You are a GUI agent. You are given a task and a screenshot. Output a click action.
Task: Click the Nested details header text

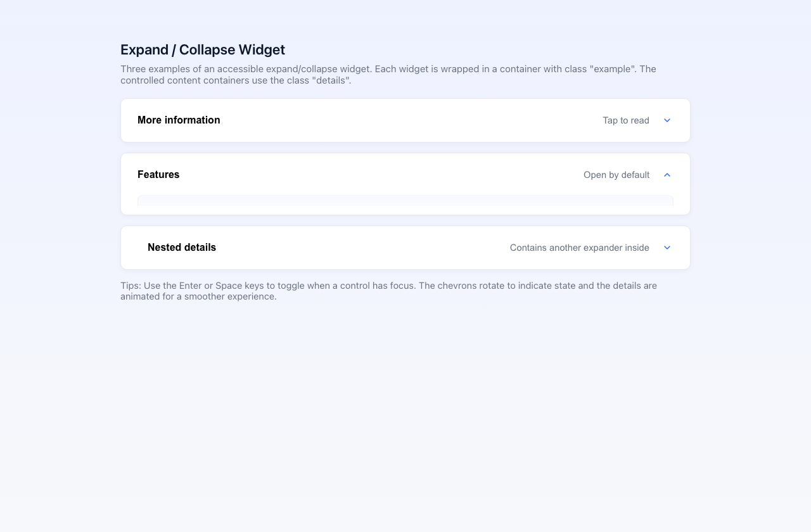(x=182, y=247)
